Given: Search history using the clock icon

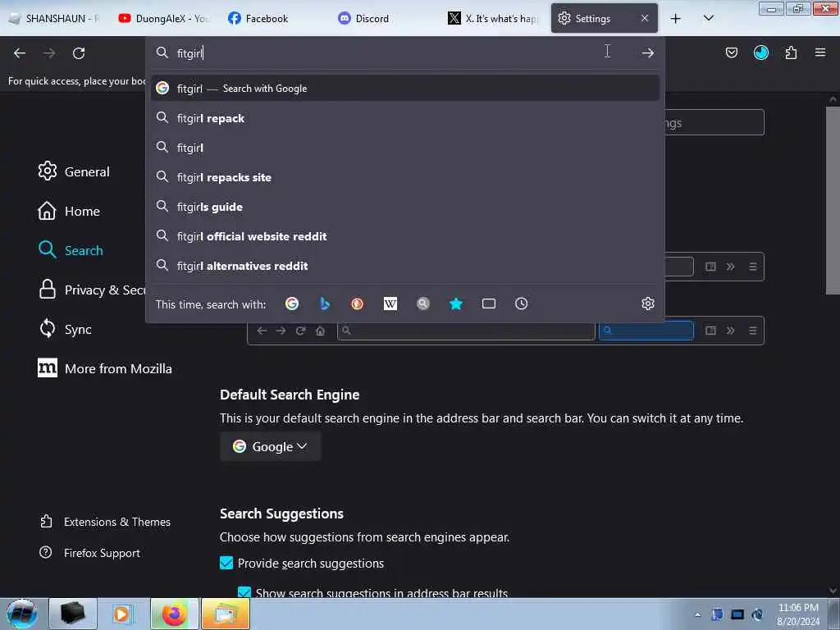Looking at the screenshot, I should click(521, 304).
